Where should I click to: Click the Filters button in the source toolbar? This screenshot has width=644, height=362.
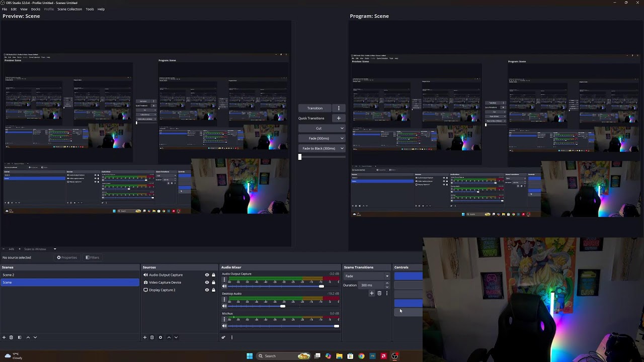92,257
